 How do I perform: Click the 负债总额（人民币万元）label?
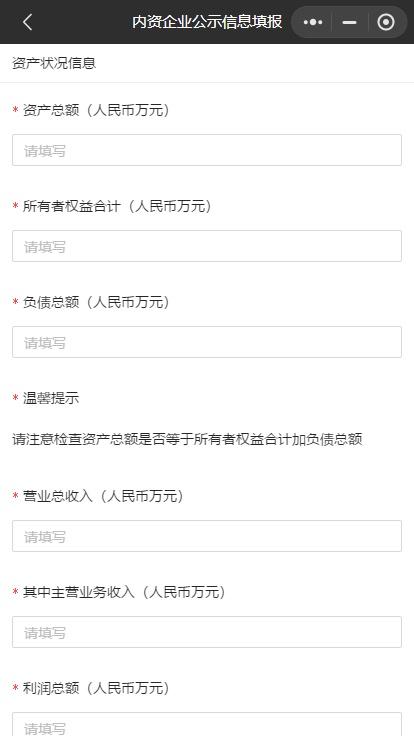coord(96,302)
